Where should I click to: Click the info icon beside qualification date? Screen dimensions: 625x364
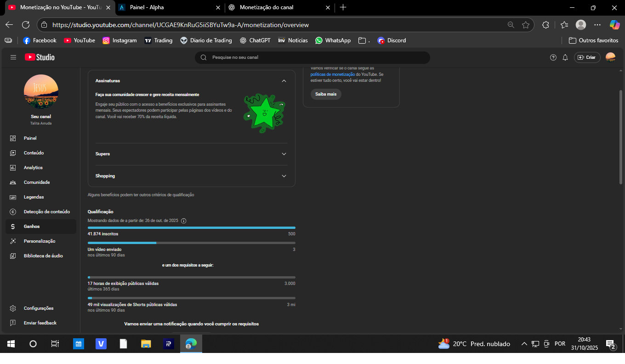(184, 221)
